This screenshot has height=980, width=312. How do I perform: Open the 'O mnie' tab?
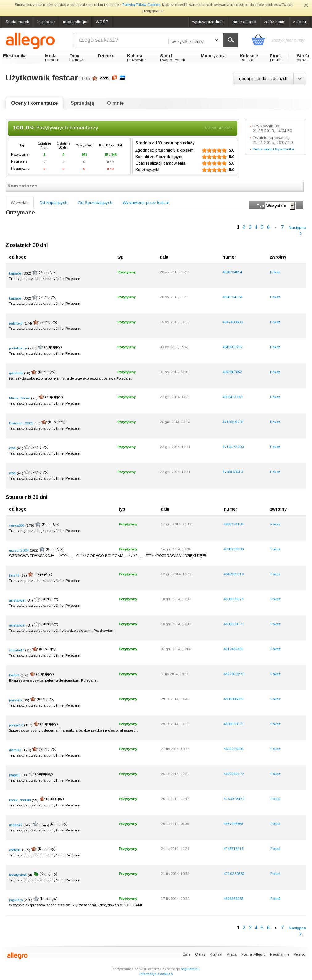115,103
